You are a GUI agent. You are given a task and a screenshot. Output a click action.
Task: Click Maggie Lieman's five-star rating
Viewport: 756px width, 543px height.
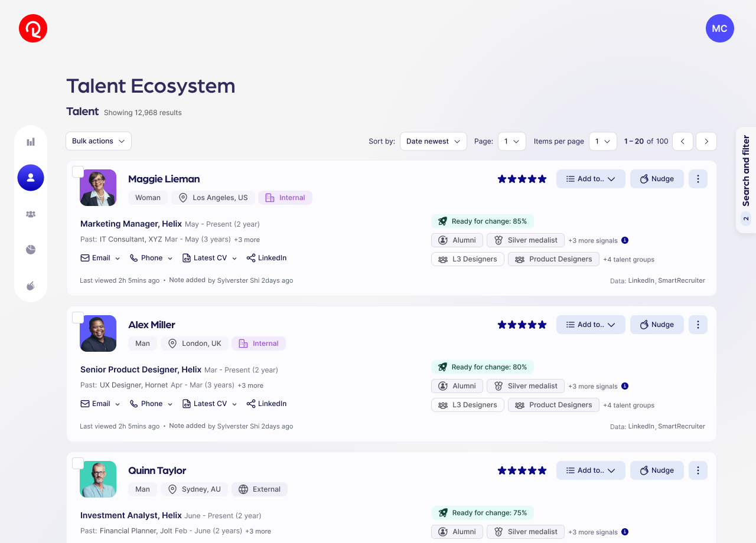click(x=522, y=179)
